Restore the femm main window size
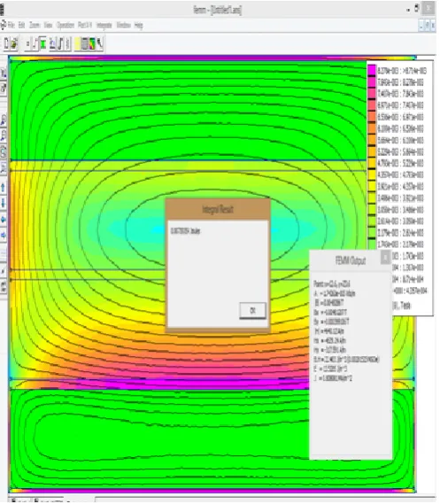 (x=417, y=8)
